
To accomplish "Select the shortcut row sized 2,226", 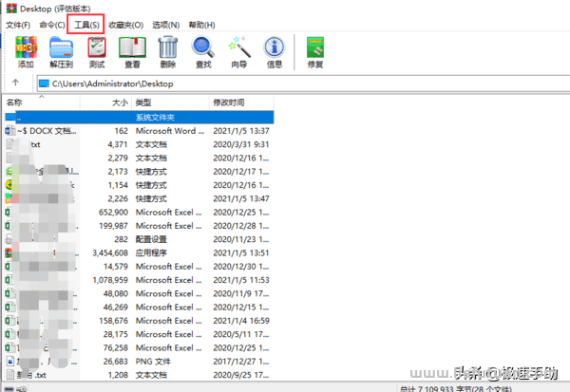I will coord(140,198).
